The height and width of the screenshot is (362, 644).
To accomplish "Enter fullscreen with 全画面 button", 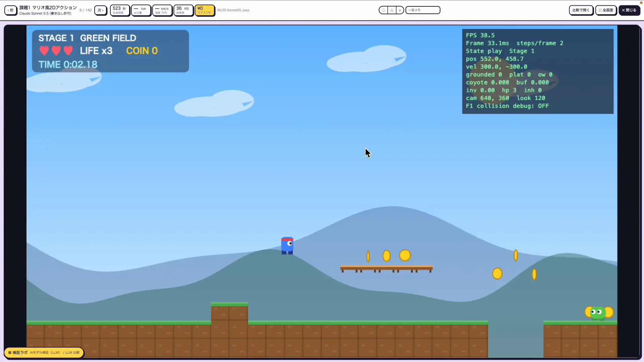I will (x=606, y=10).
